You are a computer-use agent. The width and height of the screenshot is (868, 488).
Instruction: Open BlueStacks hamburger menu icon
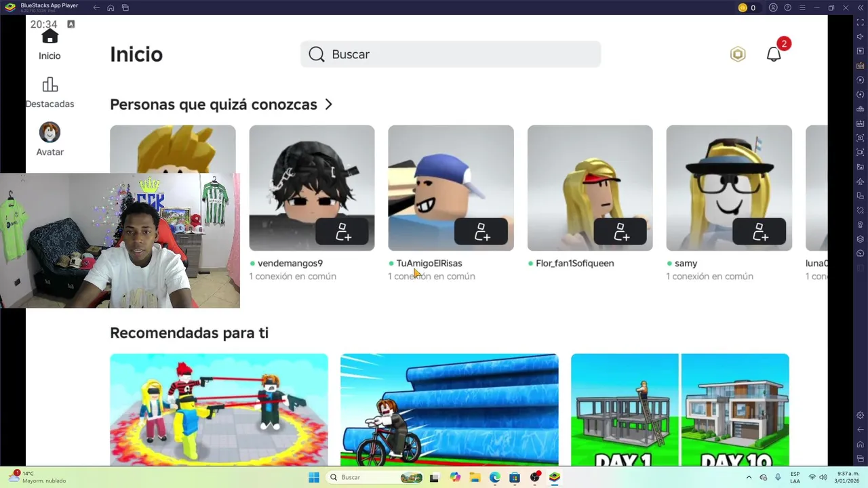pyautogui.click(x=802, y=7)
